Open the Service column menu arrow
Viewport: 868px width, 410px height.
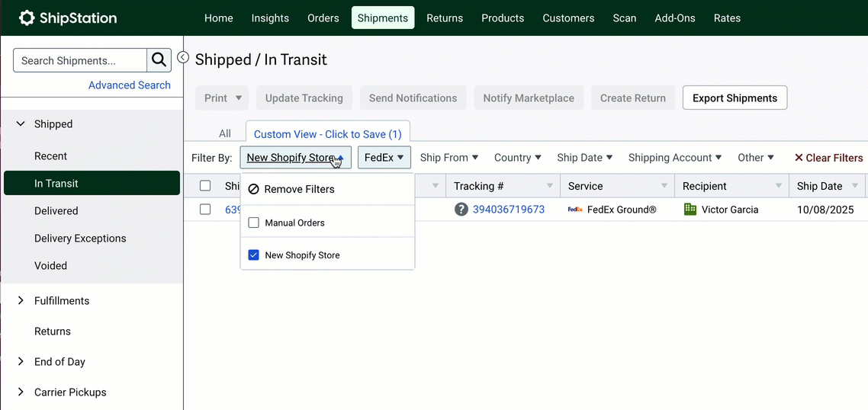664,186
